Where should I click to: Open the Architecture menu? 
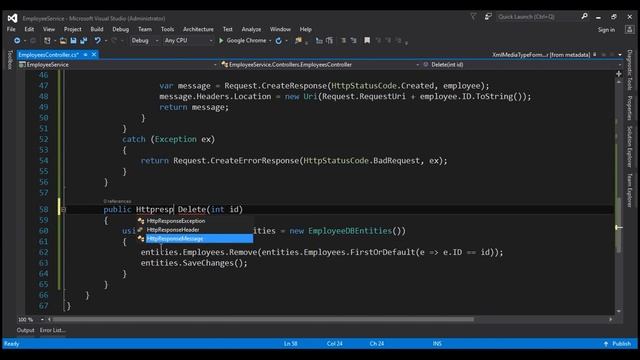click(x=198, y=29)
